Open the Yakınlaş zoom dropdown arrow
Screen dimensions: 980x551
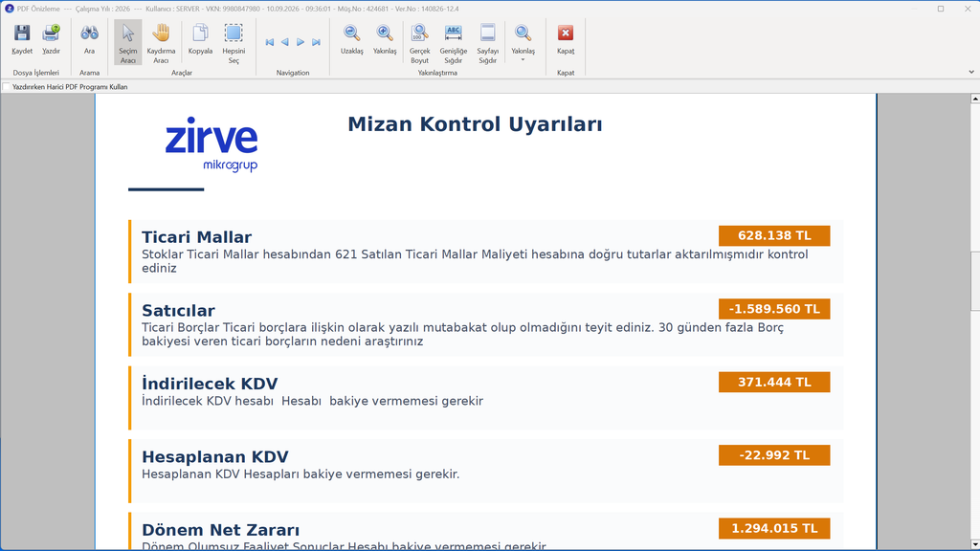click(x=523, y=60)
